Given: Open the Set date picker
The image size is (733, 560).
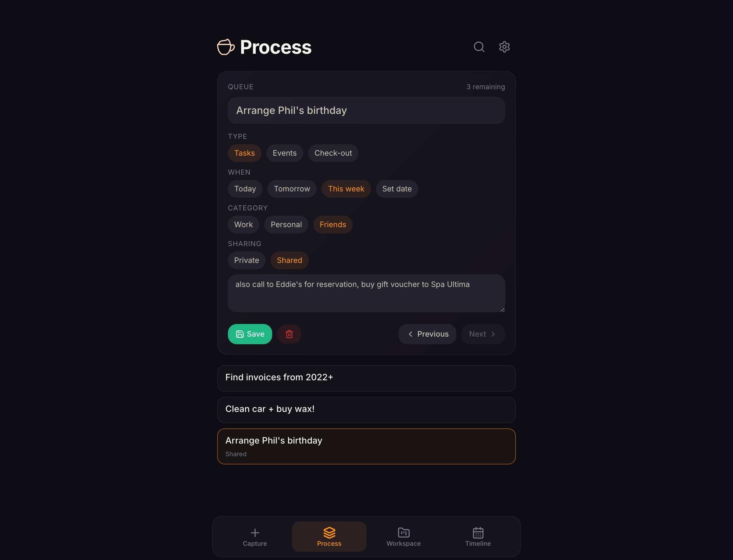Looking at the screenshot, I should coord(397,189).
